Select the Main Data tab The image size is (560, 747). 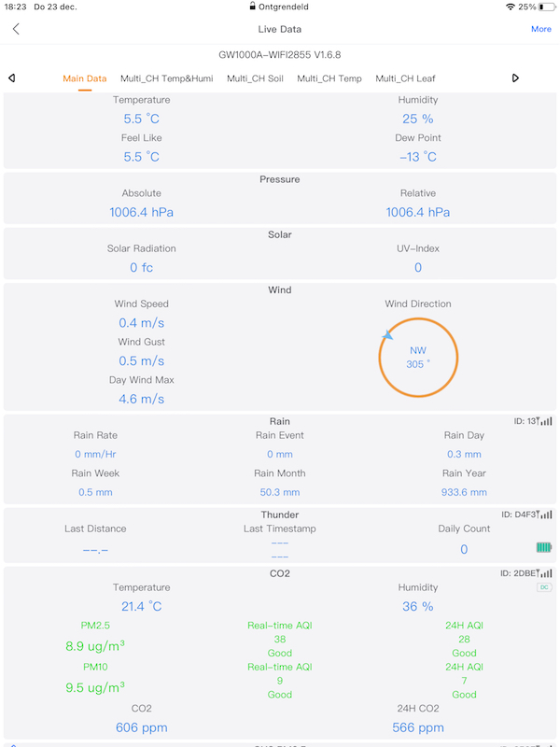click(x=85, y=78)
